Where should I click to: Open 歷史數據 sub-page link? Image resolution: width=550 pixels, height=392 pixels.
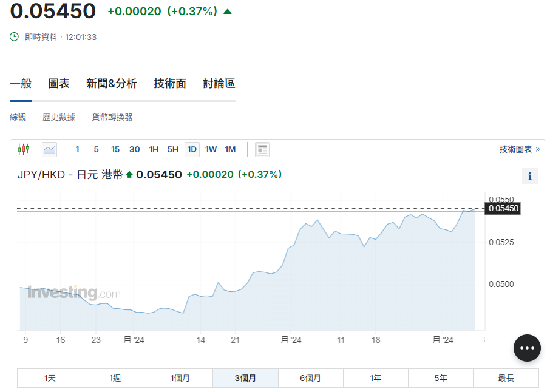tap(59, 117)
